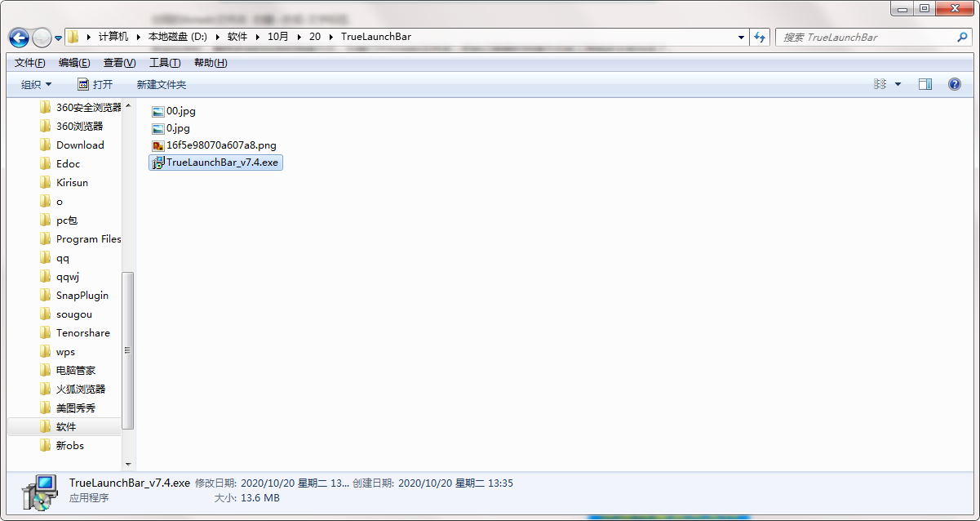This screenshot has height=521, width=980.
Task: Expand the view mode dropdown arrow
Action: pyautogui.click(x=898, y=84)
